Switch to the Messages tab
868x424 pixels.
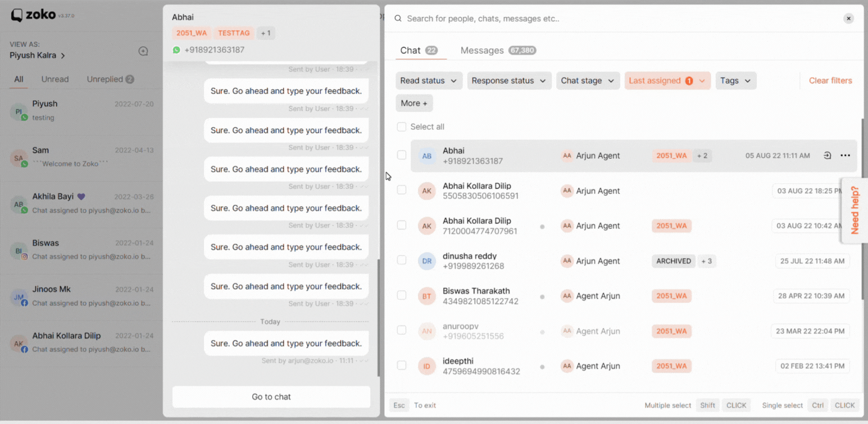[x=498, y=51]
